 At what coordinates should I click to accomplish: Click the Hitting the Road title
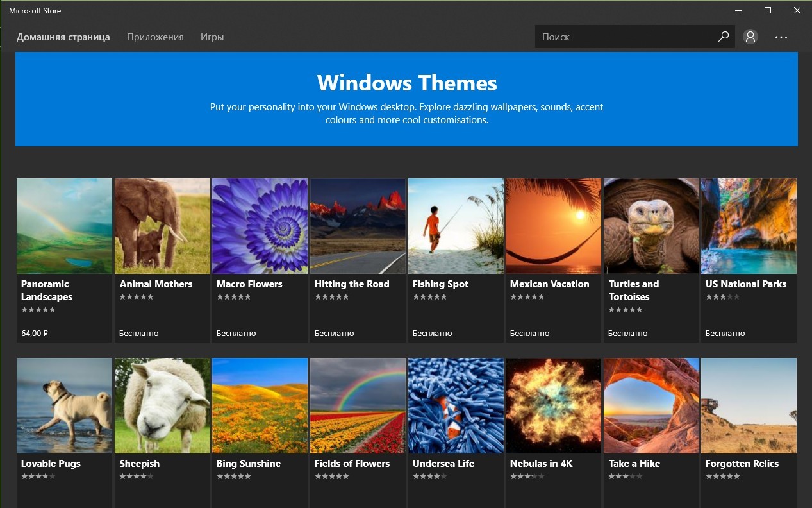[352, 284]
